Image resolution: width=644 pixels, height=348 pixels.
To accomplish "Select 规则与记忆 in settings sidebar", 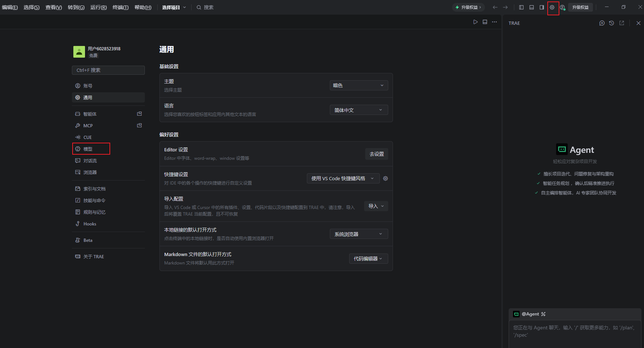I will tap(108, 212).
